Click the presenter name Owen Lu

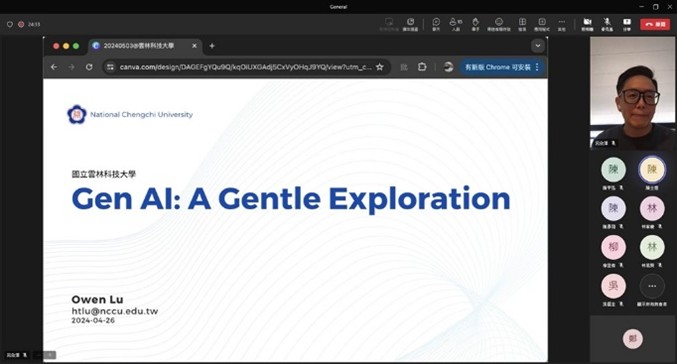tap(97, 299)
